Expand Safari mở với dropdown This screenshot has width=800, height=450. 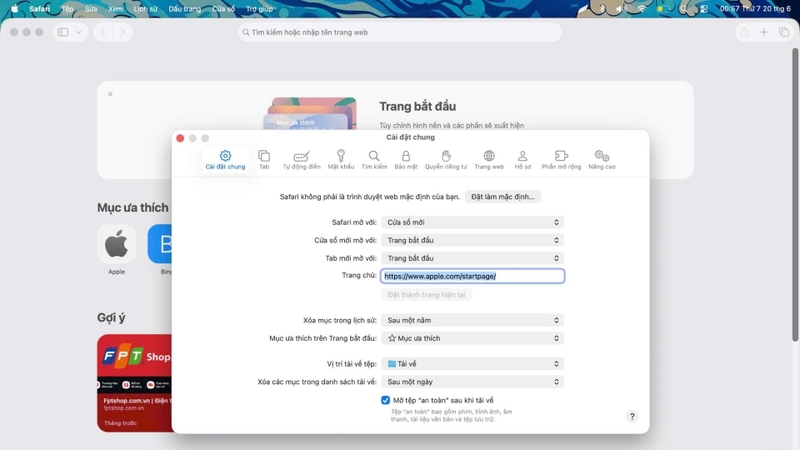(x=472, y=222)
